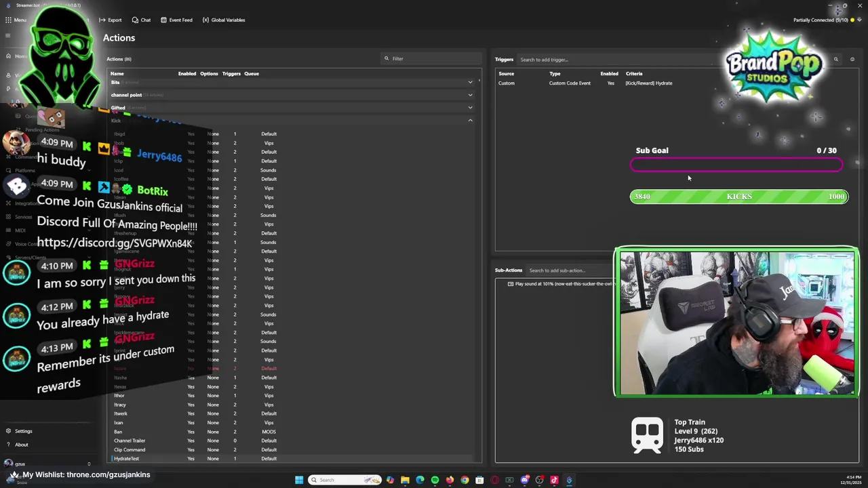Collapse the Kick action group
The height and width of the screenshot is (488, 868).
[x=470, y=120]
